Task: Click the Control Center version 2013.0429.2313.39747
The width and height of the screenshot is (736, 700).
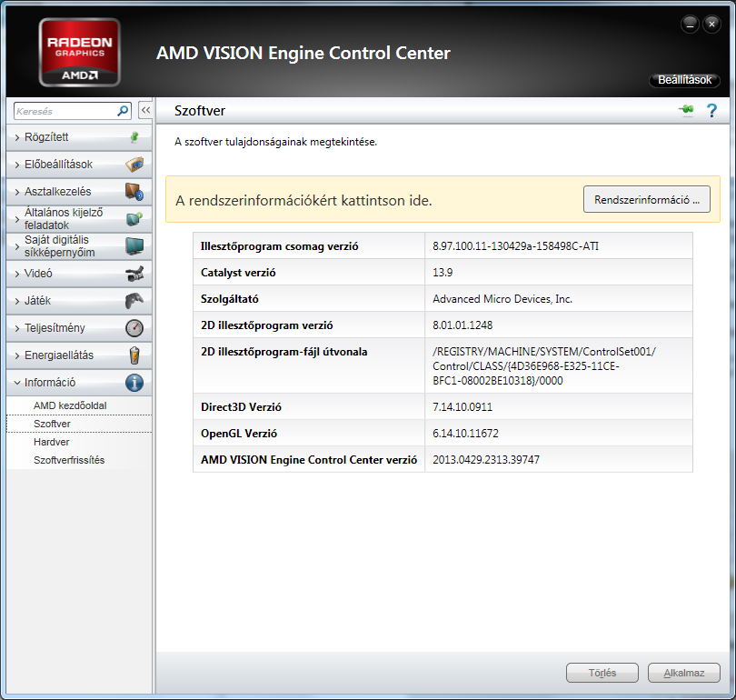Action: tap(486, 460)
